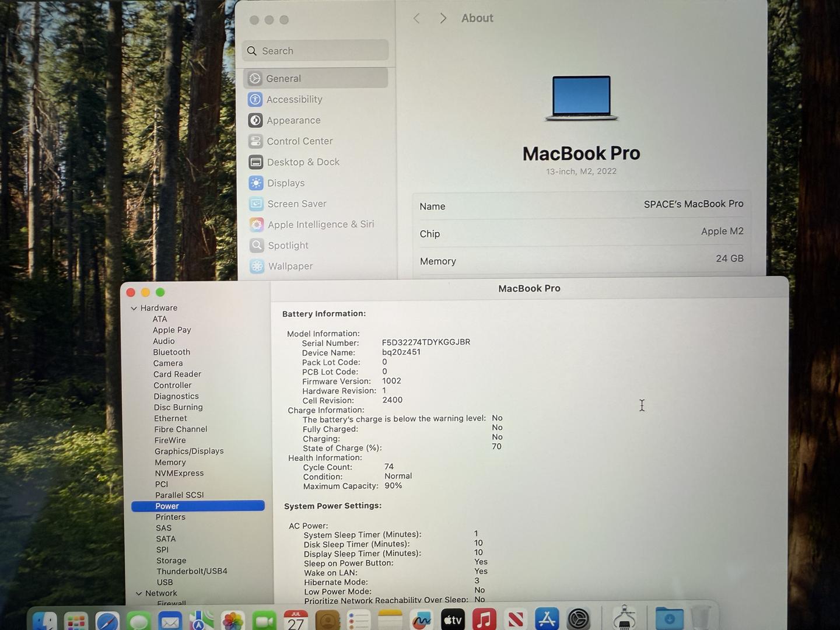The image size is (840, 630).
Task: Launch FaceTime from the Dock
Action: (264, 620)
